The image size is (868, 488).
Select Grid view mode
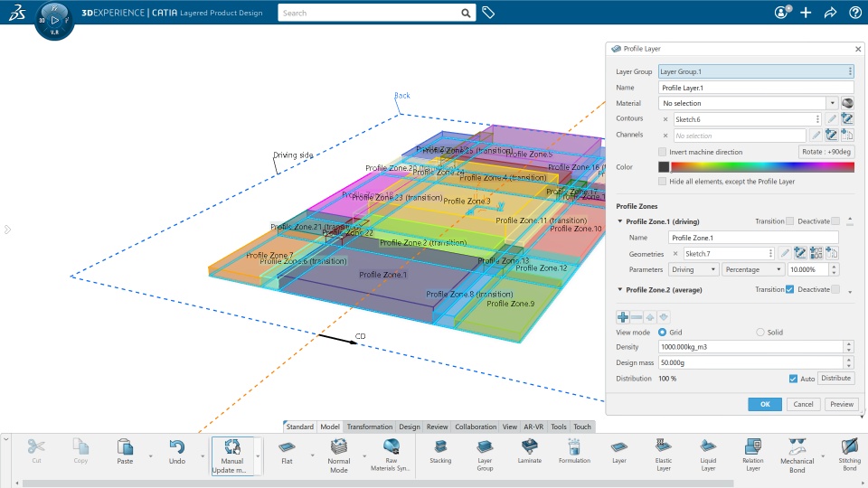[662, 332]
